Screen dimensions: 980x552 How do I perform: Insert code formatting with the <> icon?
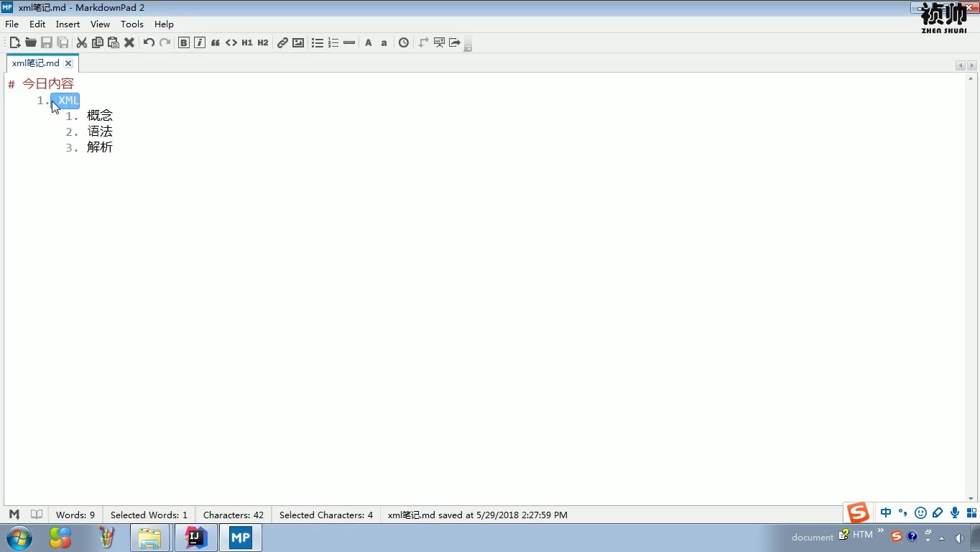click(231, 42)
